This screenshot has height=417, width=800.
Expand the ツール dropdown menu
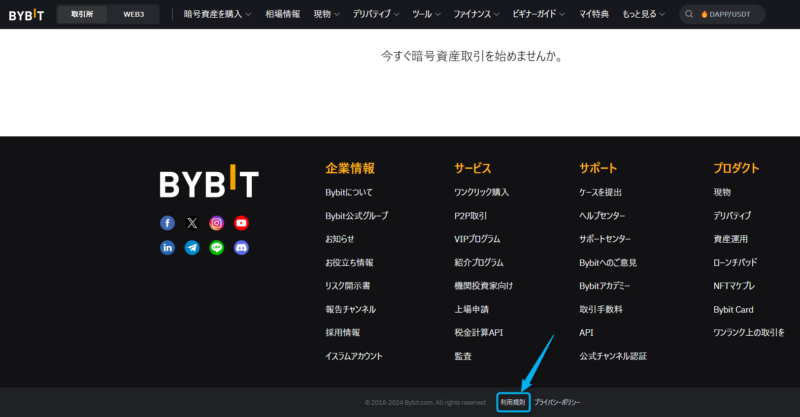coord(426,14)
